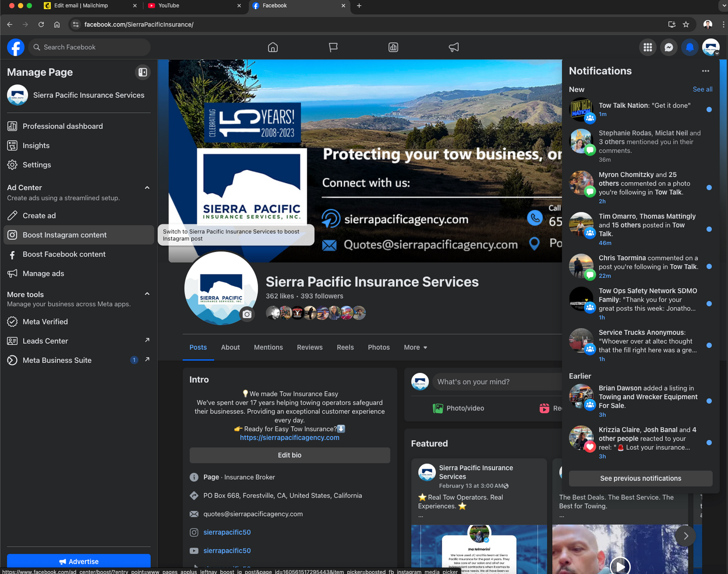The width and height of the screenshot is (728, 574).
Task: Open the Home feed icon
Action: (273, 47)
